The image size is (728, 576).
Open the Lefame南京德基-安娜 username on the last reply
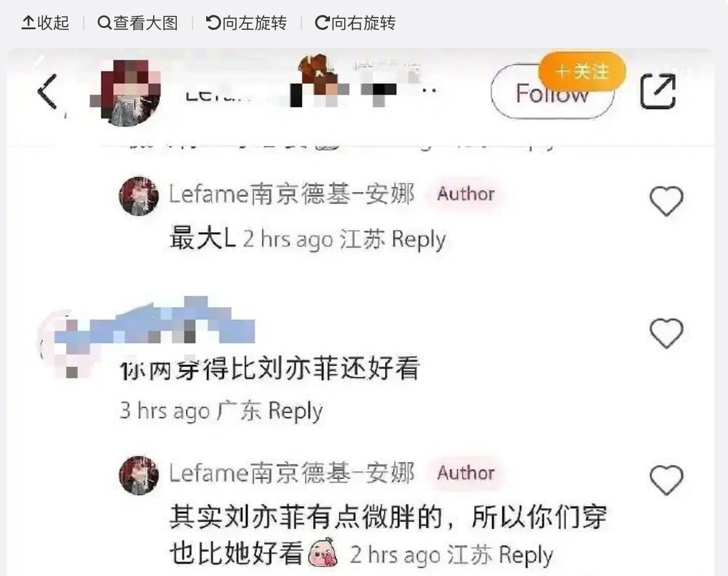point(292,473)
